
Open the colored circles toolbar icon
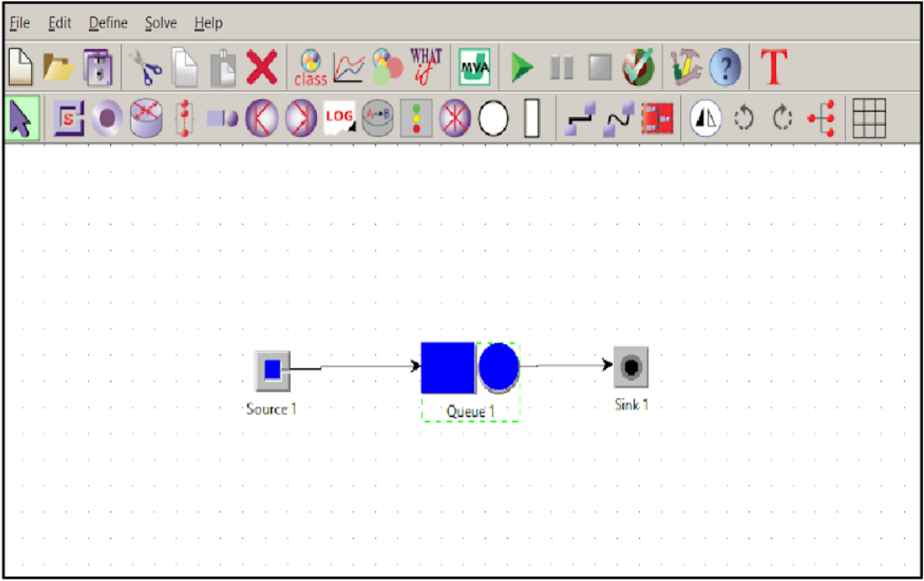pos(387,68)
